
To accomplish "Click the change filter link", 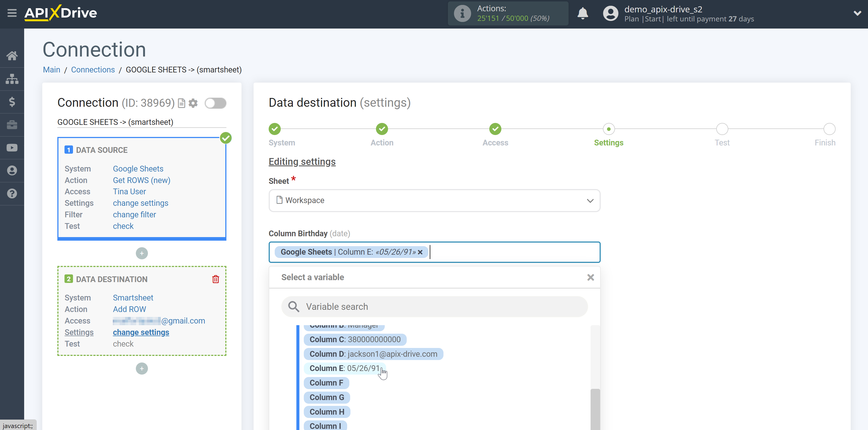I will point(134,215).
